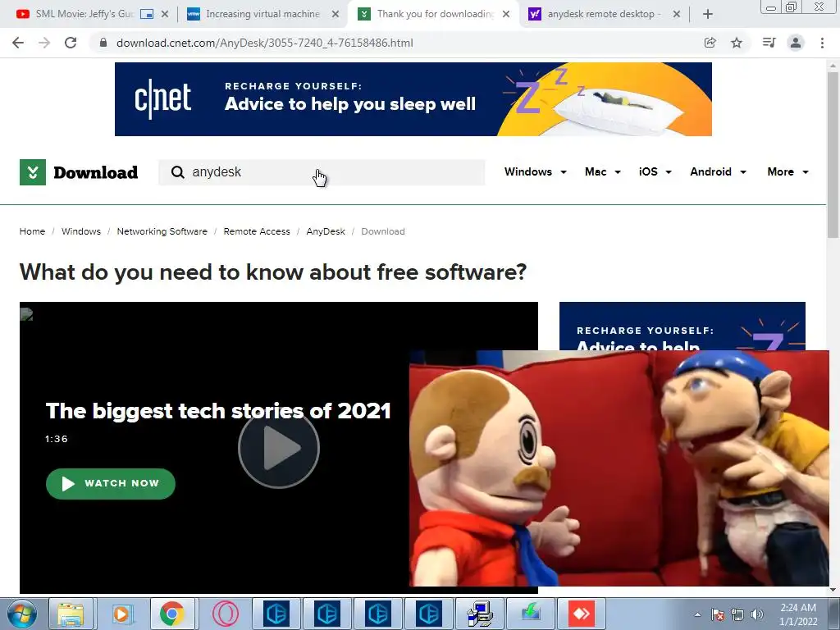The height and width of the screenshot is (630, 840).
Task: Launch the media player taskbar icon
Action: (121, 614)
